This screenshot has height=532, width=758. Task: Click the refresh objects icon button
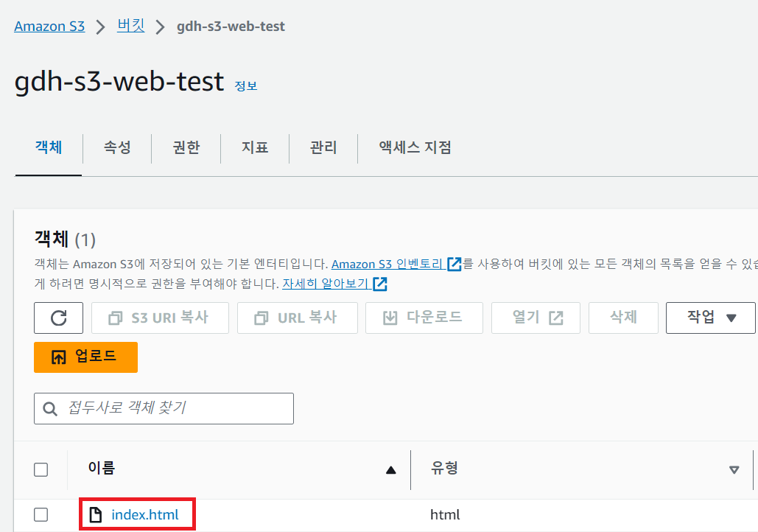(x=58, y=318)
